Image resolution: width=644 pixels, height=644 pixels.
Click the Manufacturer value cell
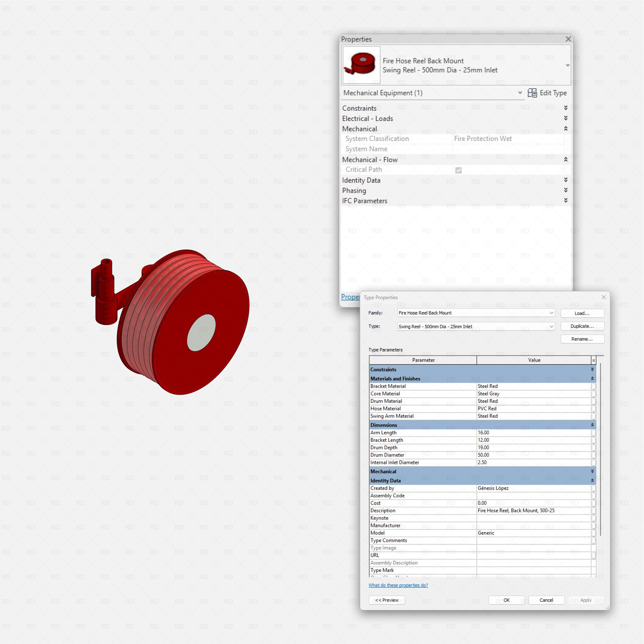pyautogui.click(x=534, y=526)
